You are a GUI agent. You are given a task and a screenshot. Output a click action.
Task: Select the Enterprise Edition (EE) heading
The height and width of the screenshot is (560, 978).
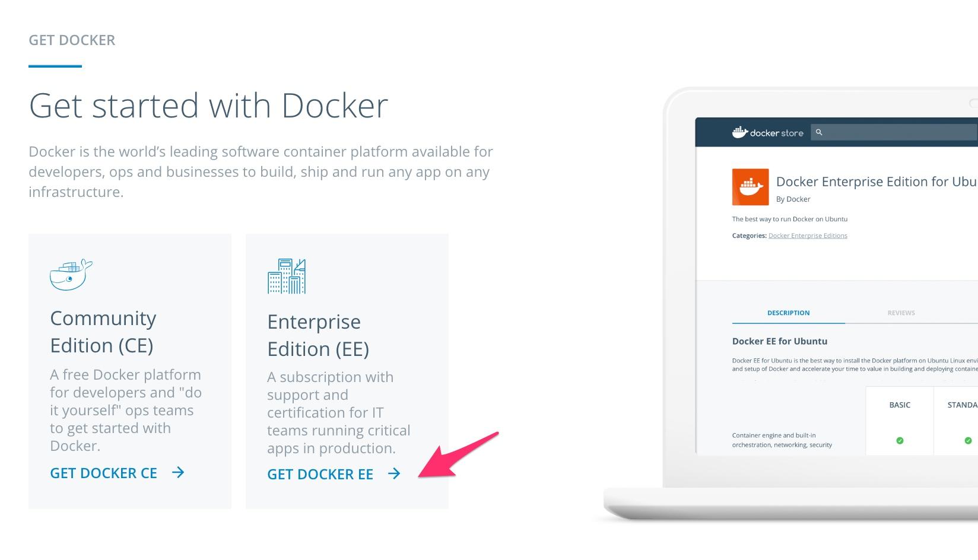point(318,335)
